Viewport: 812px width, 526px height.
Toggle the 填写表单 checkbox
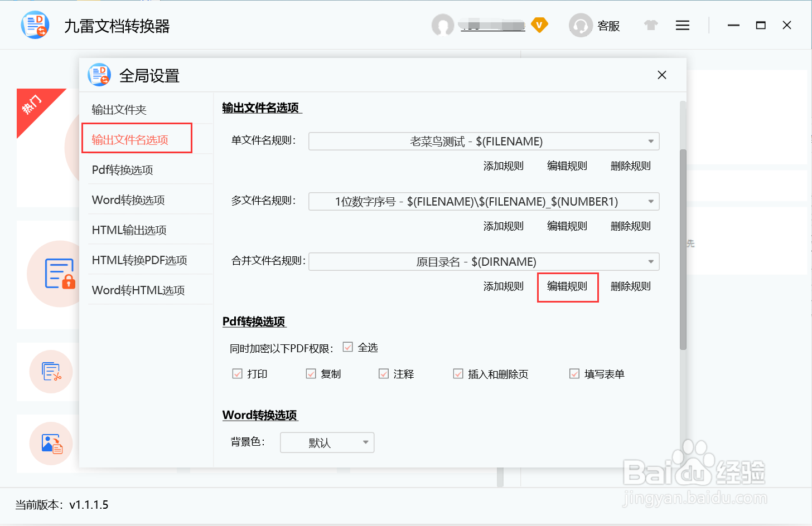[574, 374]
